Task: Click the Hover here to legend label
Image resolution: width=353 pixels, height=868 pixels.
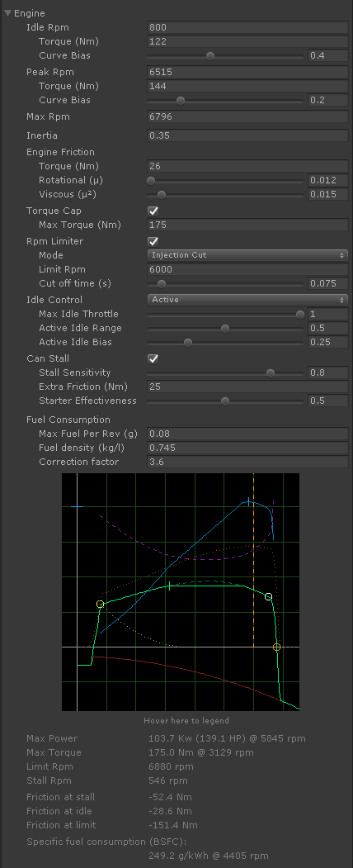Action: (186, 720)
